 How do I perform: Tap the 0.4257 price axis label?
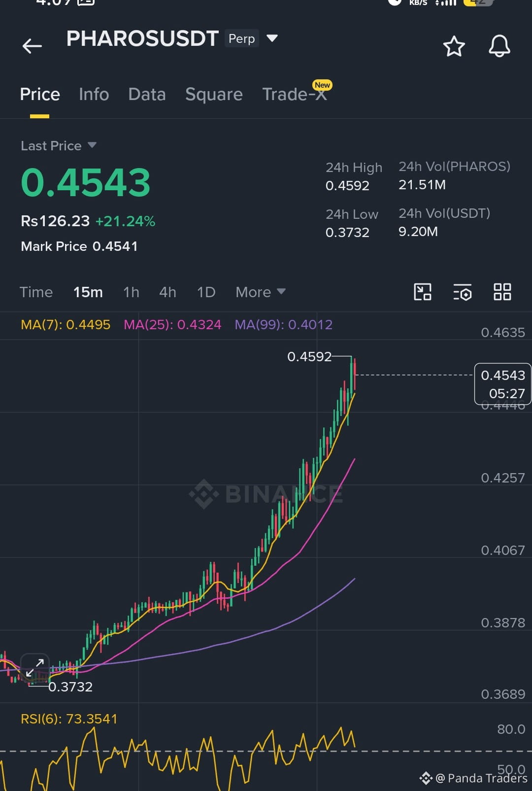pyautogui.click(x=503, y=478)
